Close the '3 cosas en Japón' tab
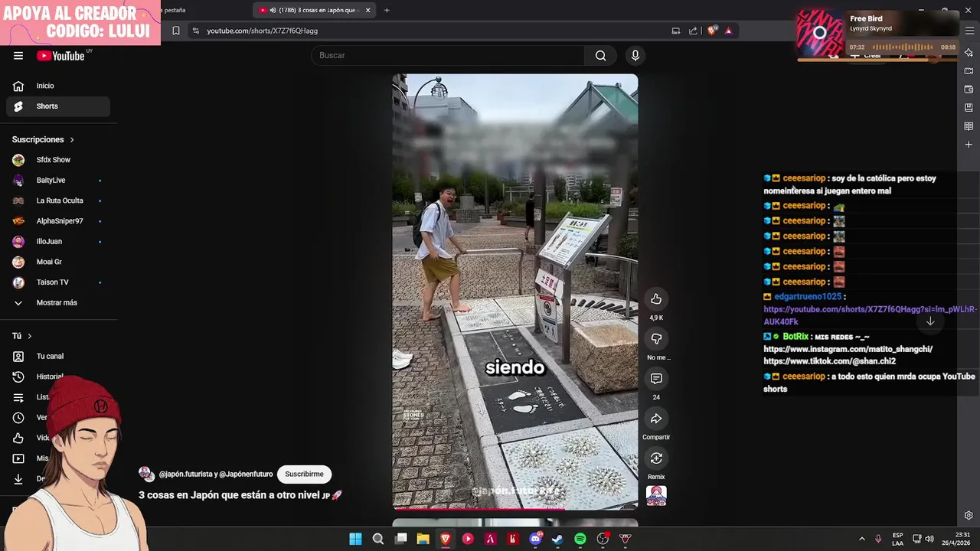Image resolution: width=980 pixels, height=551 pixels. click(367, 10)
